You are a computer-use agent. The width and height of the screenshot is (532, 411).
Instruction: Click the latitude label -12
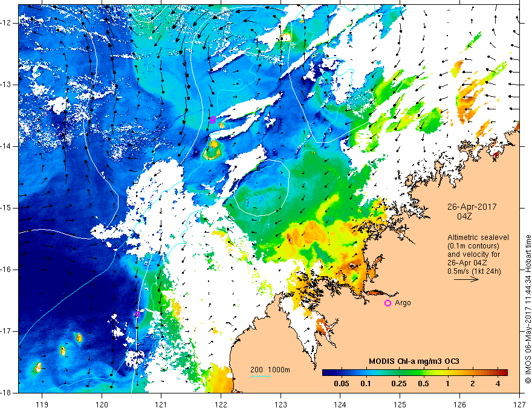(6, 23)
